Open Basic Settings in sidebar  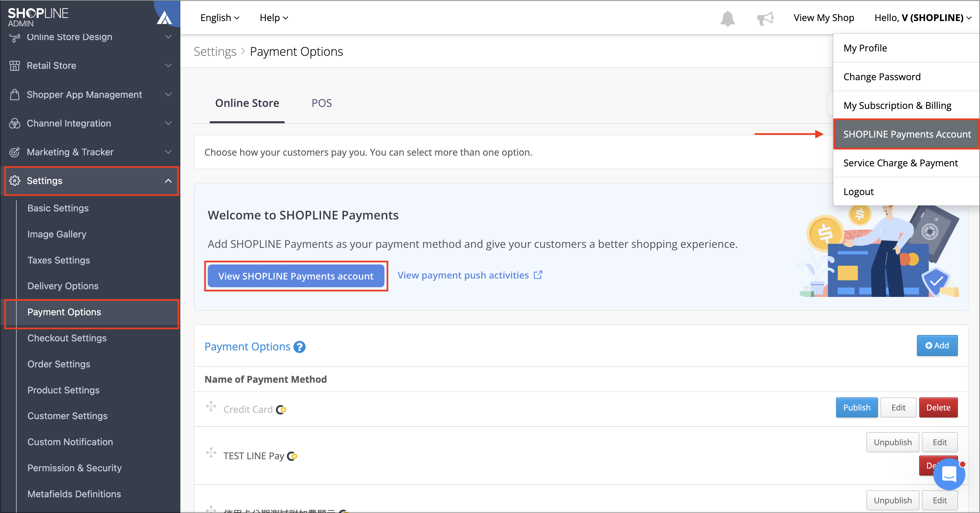tap(58, 208)
